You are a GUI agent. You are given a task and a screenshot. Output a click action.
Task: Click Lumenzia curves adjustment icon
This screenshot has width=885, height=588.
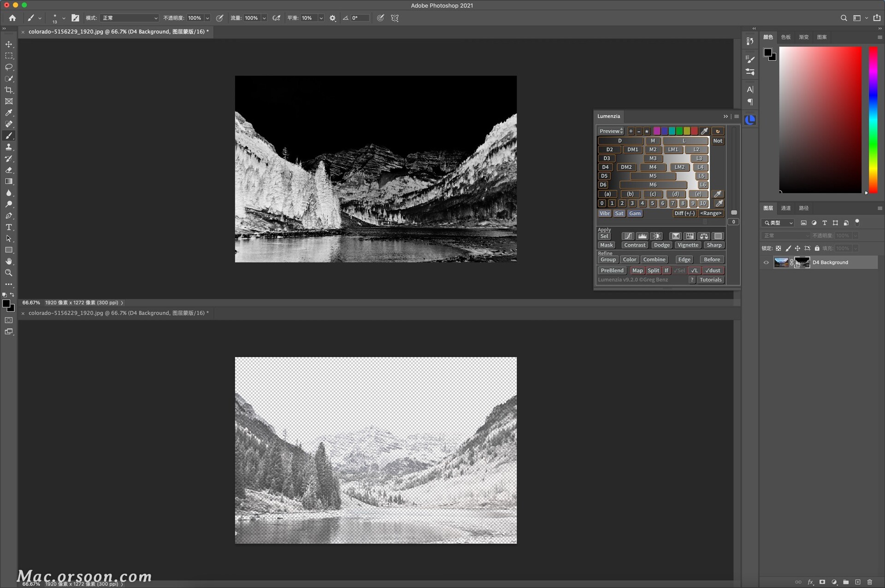pyautogui.click(x=628, y=236)
